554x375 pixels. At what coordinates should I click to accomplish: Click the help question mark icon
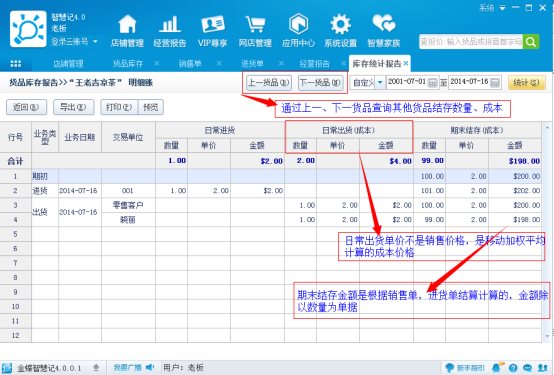click(x=513, y=368)
